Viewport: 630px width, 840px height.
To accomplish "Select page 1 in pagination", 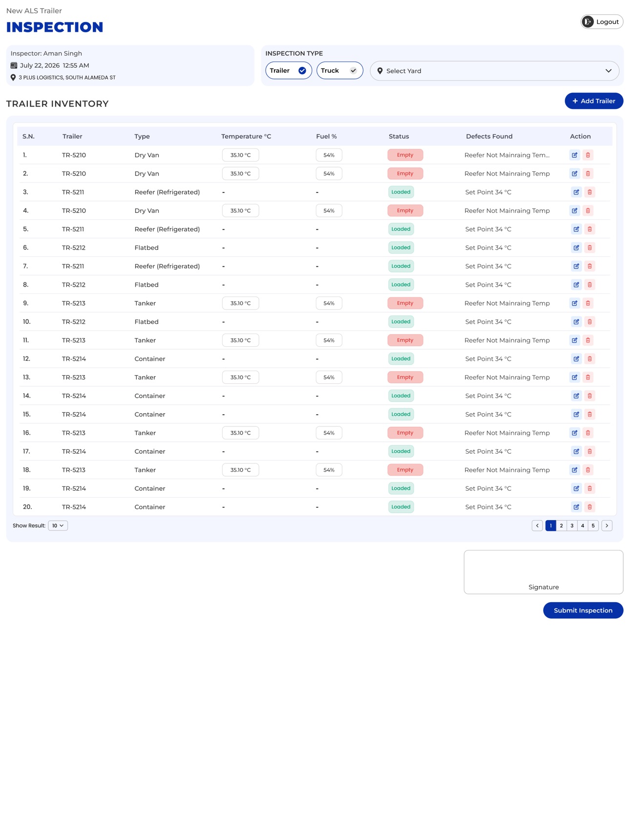I will pyautogui.click(x=550, y=526).
